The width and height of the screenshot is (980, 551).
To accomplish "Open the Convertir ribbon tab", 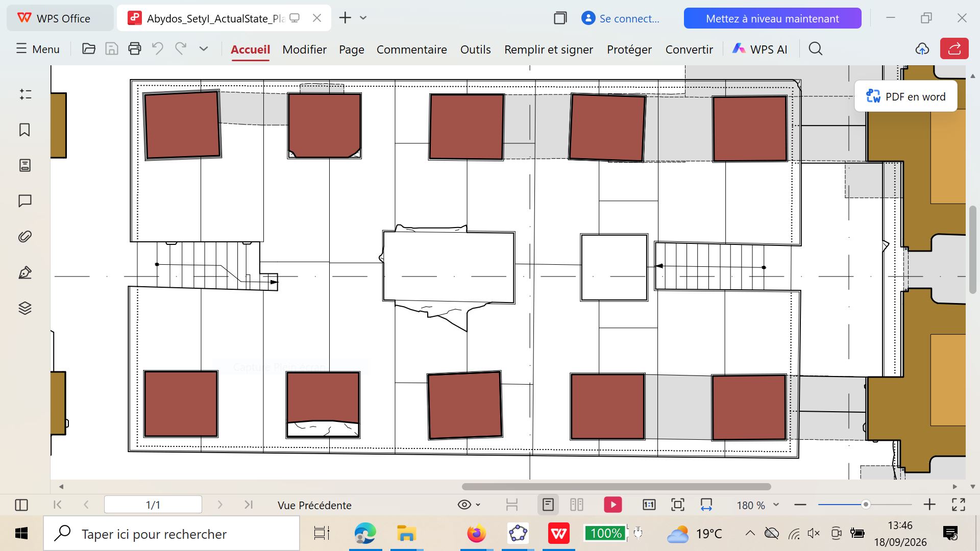I will (x=689, y=49).
